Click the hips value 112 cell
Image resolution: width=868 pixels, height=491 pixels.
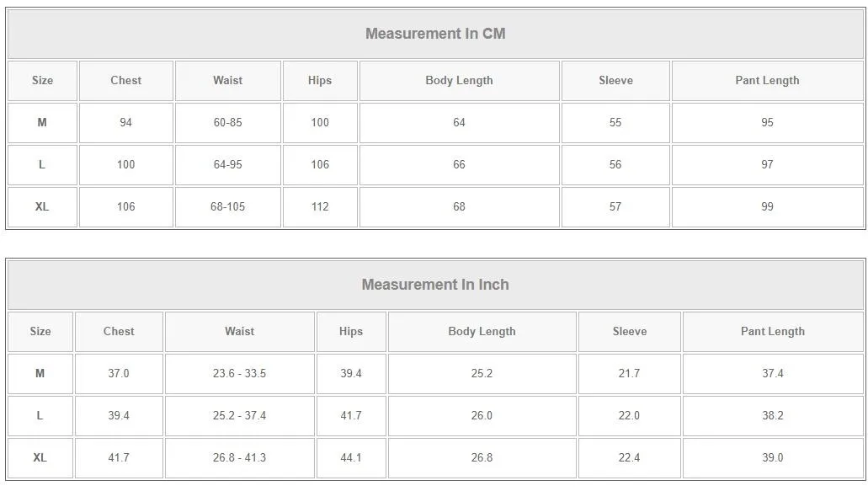(x=320, y=207)
